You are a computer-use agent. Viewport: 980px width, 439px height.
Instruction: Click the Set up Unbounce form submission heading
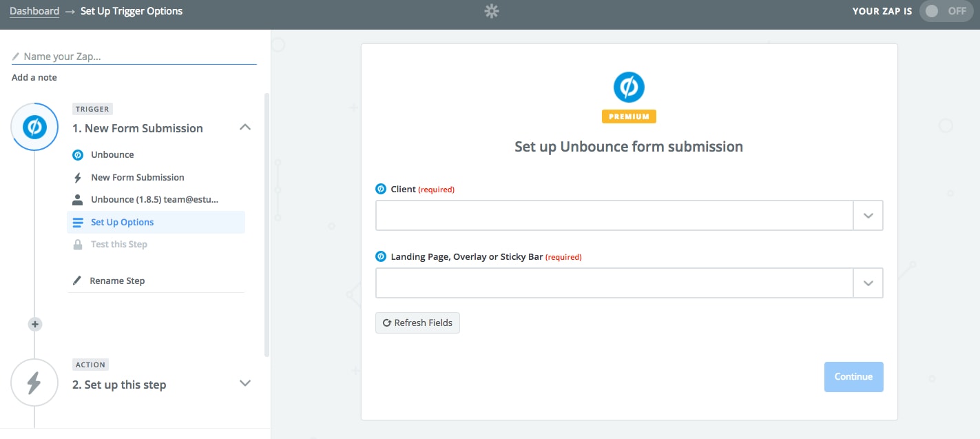[629, 147]
